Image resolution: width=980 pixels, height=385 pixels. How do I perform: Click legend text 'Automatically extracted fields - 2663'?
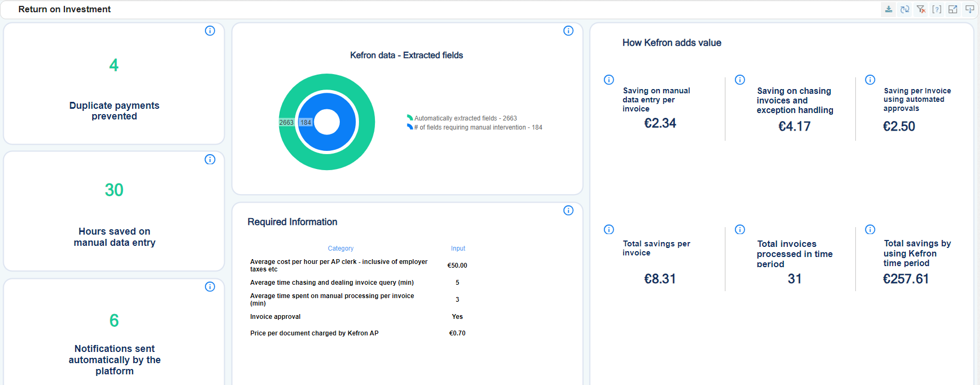pyautogui.click(x=466, y=118)
